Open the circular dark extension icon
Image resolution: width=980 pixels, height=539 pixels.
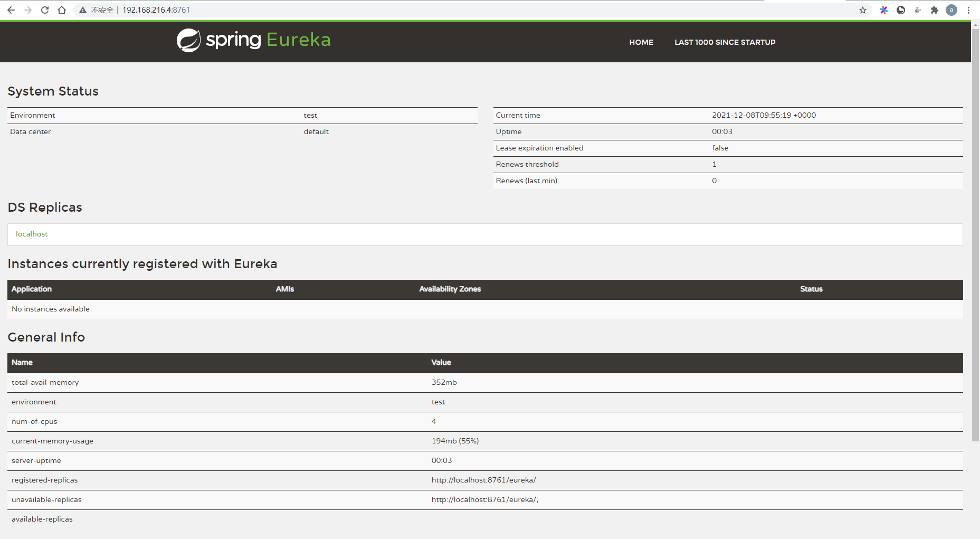(x=901, y=10)
